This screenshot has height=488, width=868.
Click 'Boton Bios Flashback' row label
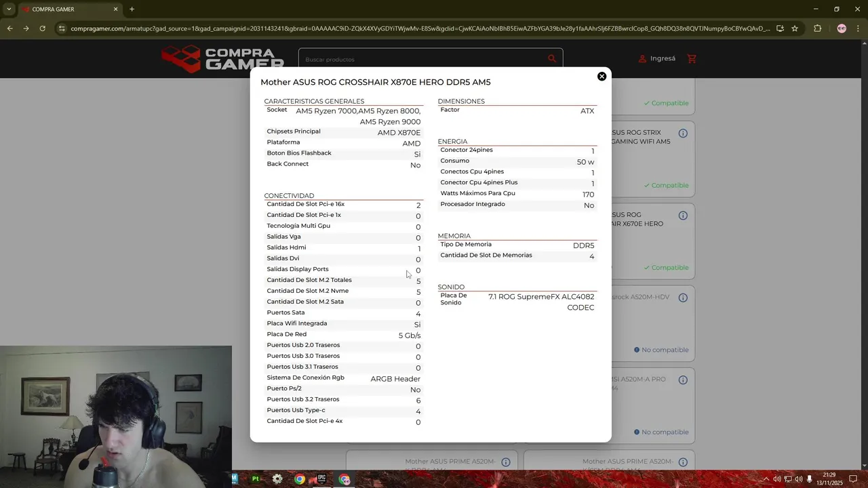point(299,153)
